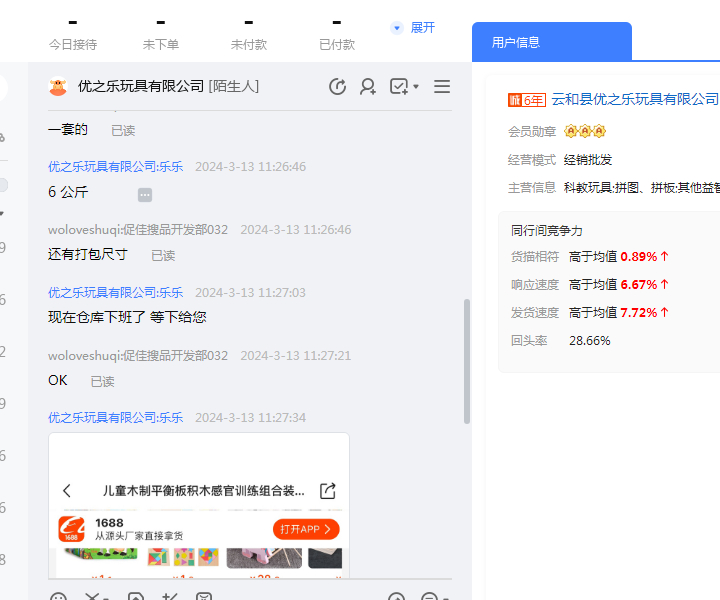Click the ellipsis icon beside 6 公斤 message
Screen dimensions: 720x600
[145, 194]
